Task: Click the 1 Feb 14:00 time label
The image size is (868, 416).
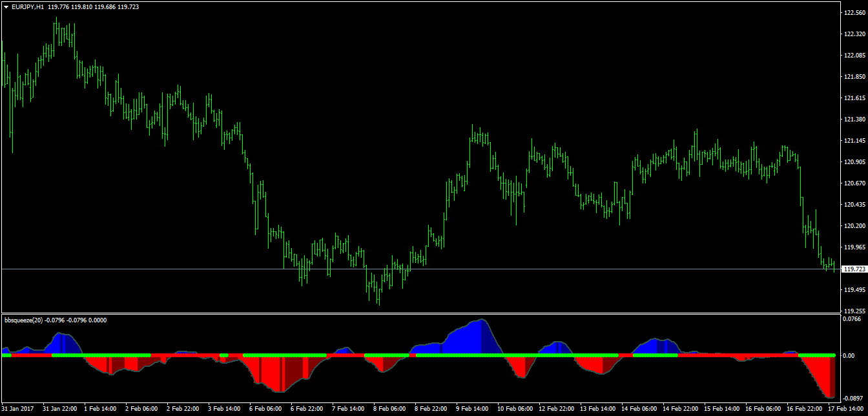Action: (101, 410)
